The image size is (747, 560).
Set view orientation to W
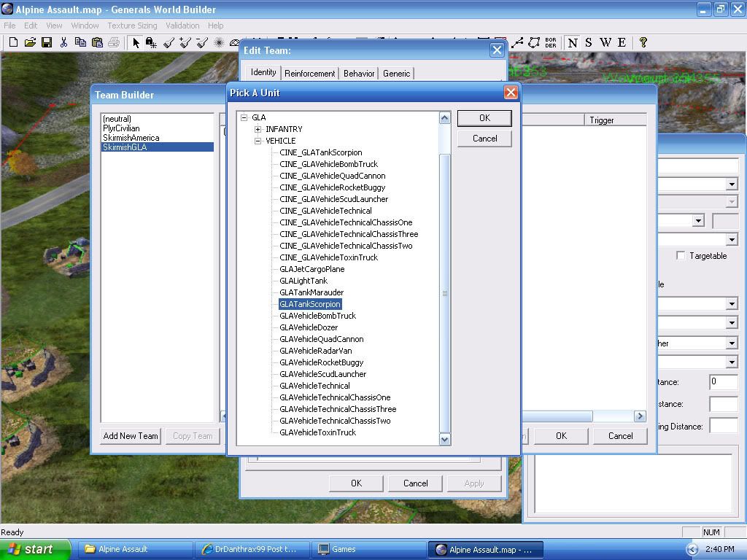pos(605,43)
